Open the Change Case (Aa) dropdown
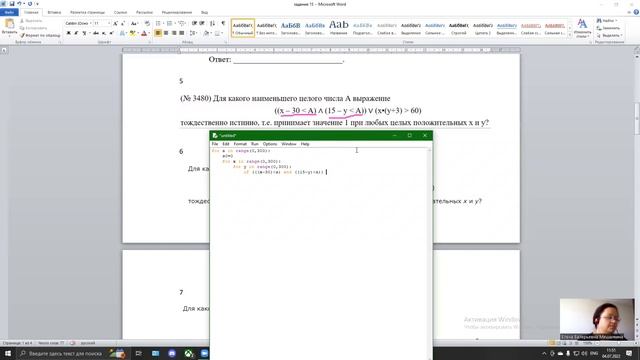The image size is (640, 360). coord(134,24)
